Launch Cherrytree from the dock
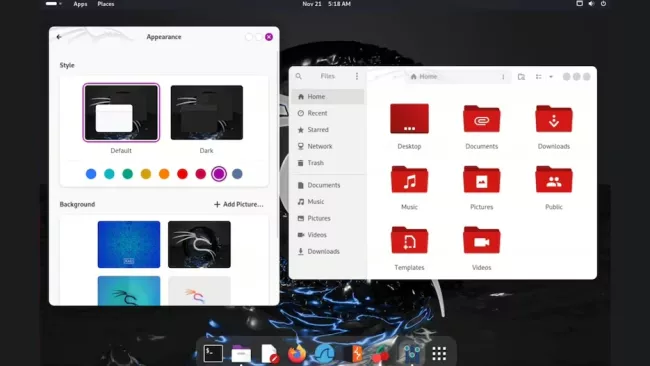The image size is (650, 366). point(381,354)
